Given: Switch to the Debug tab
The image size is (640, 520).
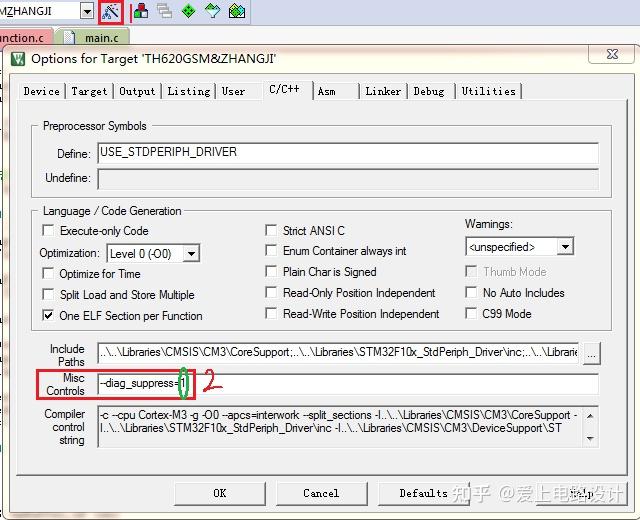Looking at the screenshot, I should 429,91.
